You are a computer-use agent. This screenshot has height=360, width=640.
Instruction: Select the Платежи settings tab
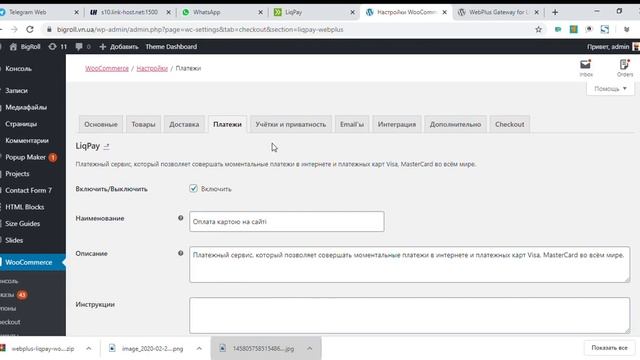227,124
